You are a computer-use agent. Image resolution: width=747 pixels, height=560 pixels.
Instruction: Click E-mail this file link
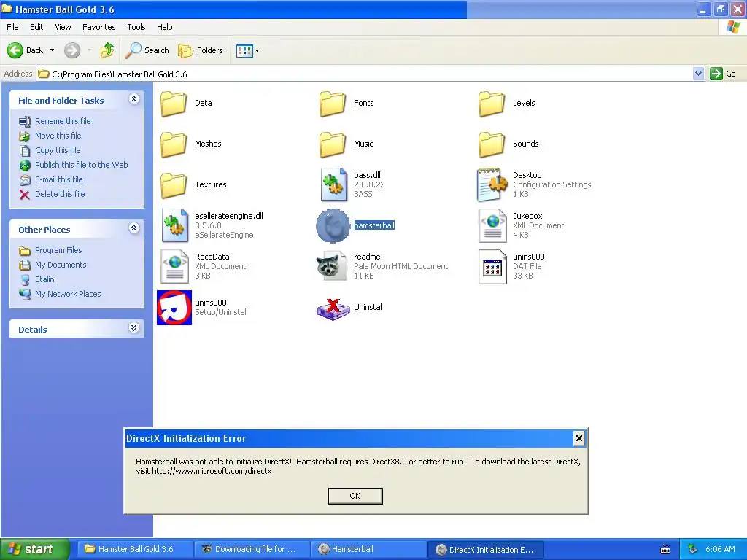click(x=58, y=179)
